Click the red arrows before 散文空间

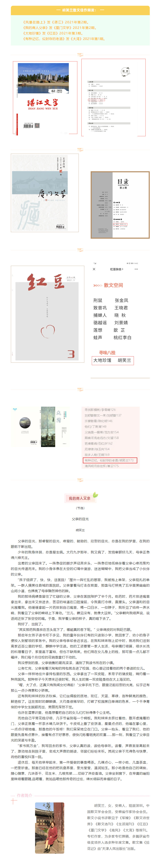point(98,285)
